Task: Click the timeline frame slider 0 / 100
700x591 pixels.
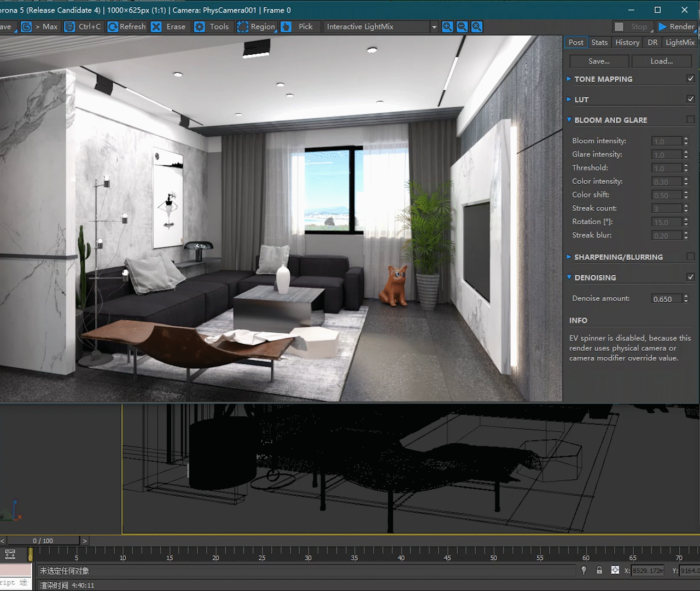Action: point(43,541)
